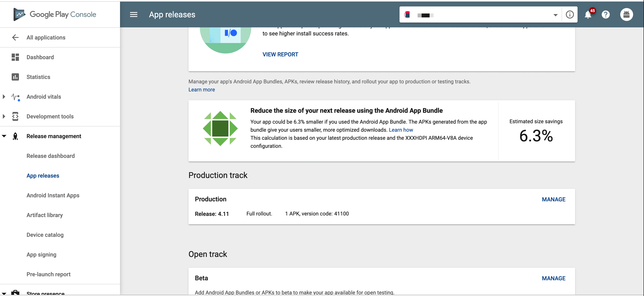
Task: Open the Learn how link
Action: point(401,130)
